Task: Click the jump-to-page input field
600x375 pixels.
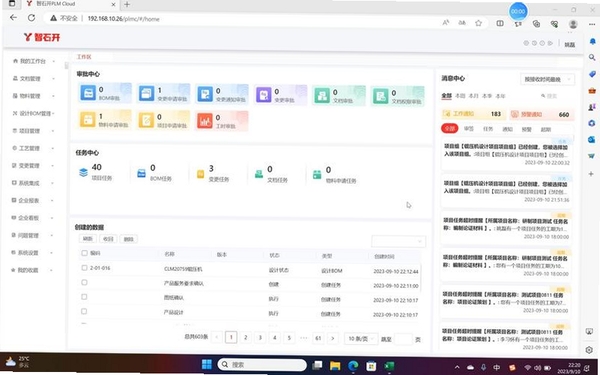Action: (403, 339)
